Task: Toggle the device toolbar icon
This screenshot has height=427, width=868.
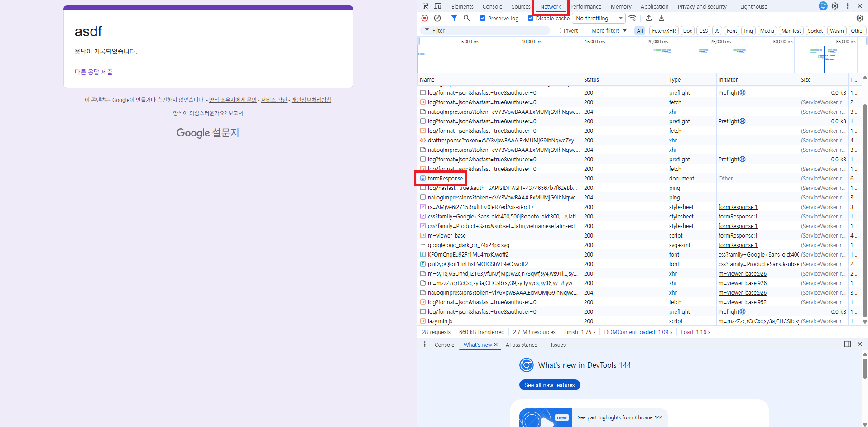Action: (x=437, y=6)
